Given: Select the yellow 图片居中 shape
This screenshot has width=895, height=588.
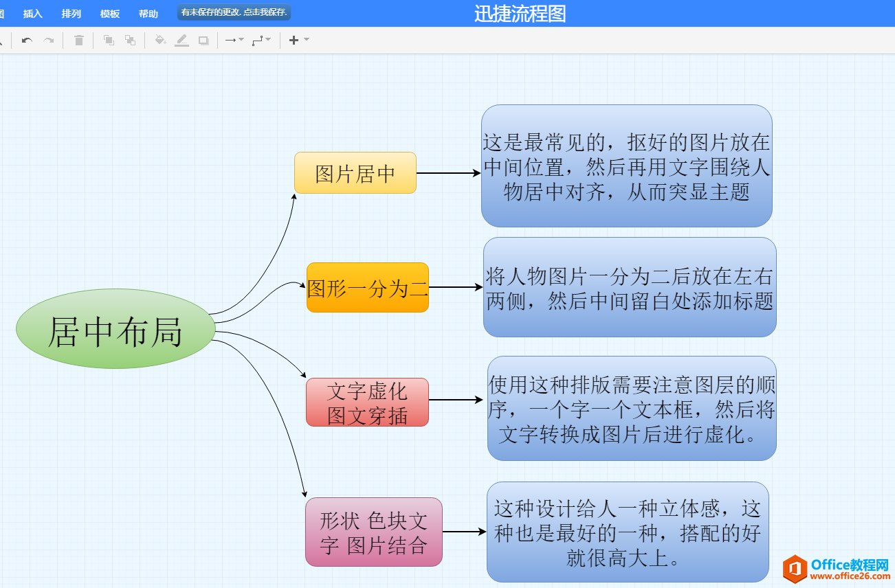Looking at the screenshot, I should coord(355,173).
